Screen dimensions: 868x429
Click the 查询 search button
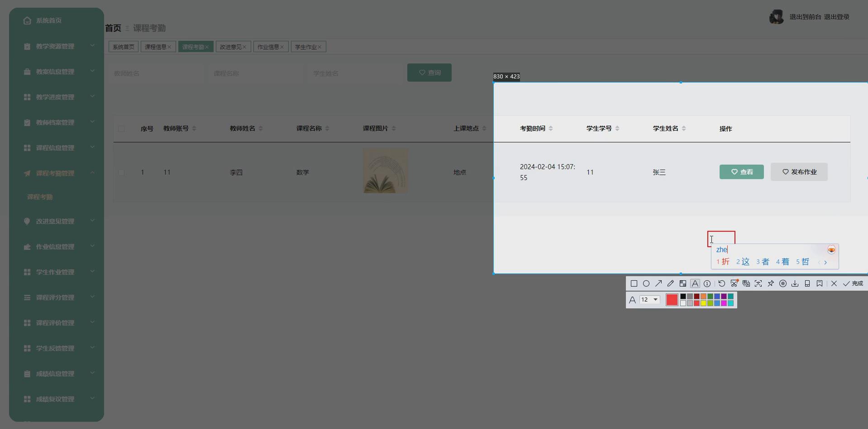(x=429, y=72)
